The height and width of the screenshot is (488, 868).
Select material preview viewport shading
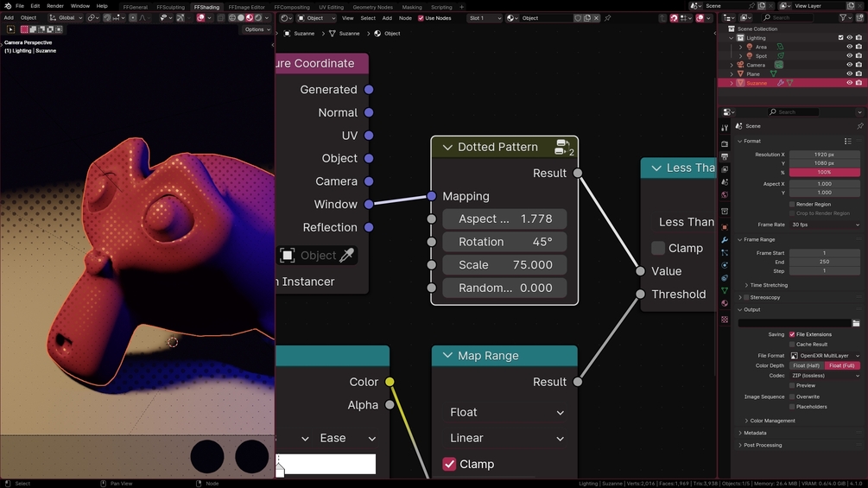coord(249,17)
